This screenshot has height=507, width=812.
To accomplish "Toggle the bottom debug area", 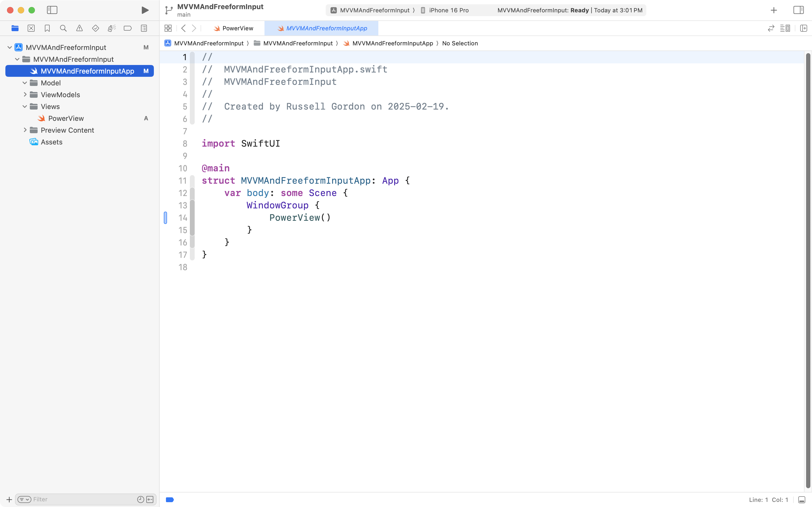I will coord(802,500).
